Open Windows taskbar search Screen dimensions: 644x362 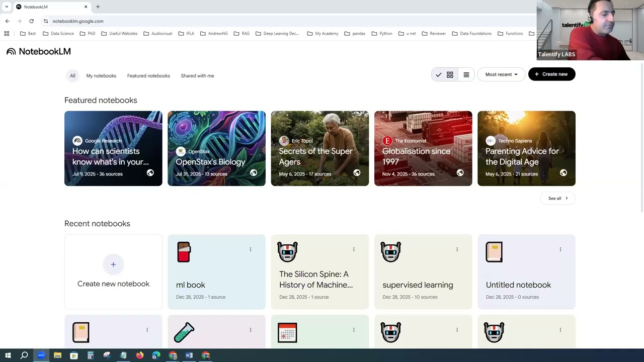(24, 355)
